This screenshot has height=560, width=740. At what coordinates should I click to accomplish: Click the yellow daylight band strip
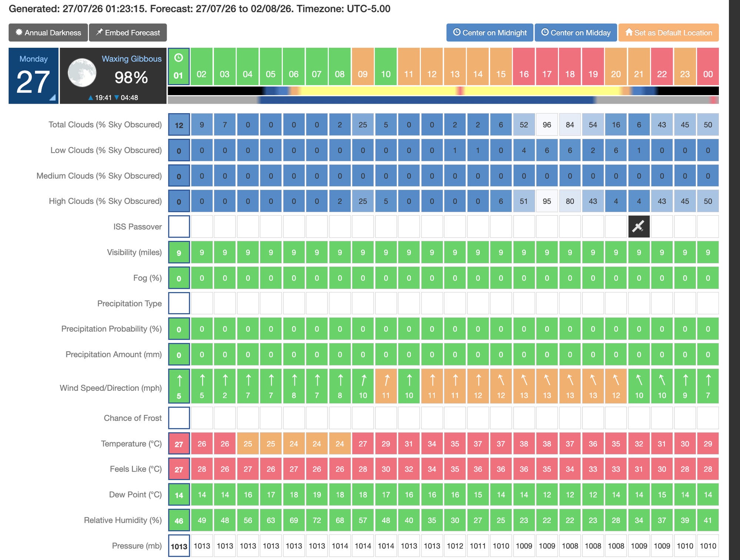pyautogui.click(x=459, y=91)
